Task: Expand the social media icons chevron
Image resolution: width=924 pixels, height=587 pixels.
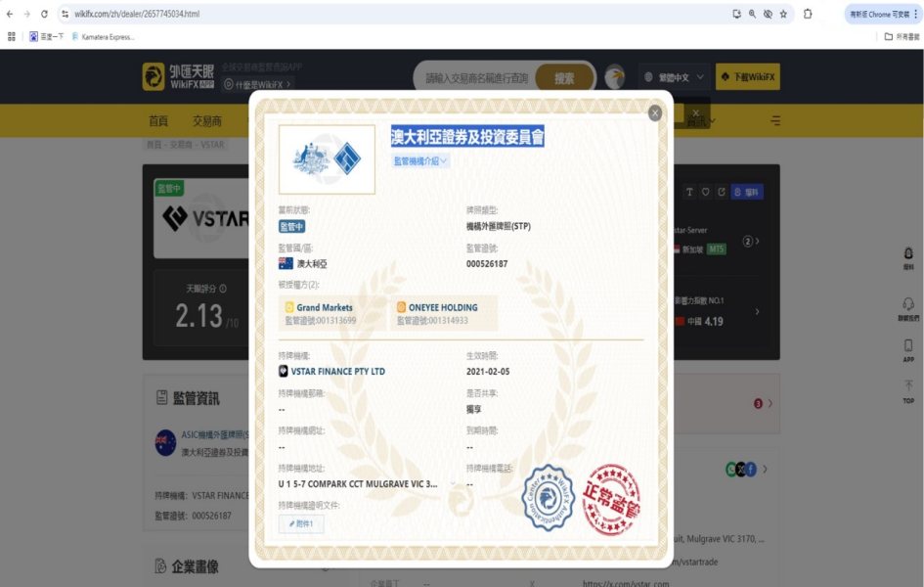Action: click(765, 470)
